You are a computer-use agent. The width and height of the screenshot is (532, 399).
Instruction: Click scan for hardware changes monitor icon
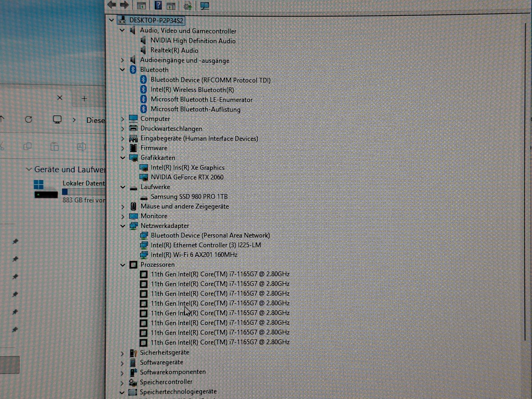205,6
